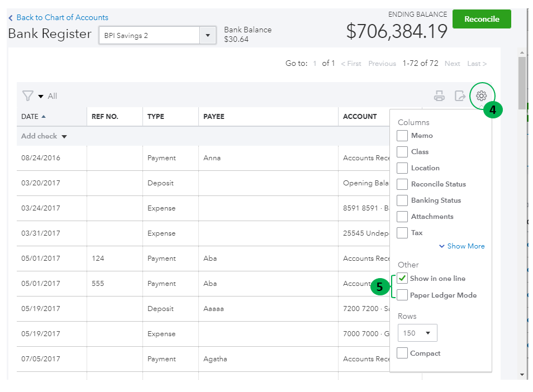Expand Show More columns
The width and height of the screenshot is (533, 392).
pos(461,246)
